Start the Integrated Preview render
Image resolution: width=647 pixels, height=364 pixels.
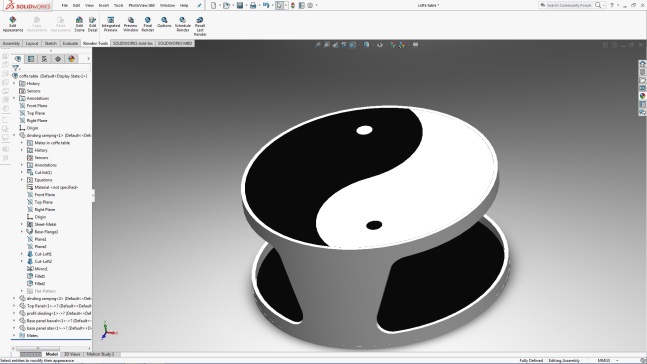point(111,24)
